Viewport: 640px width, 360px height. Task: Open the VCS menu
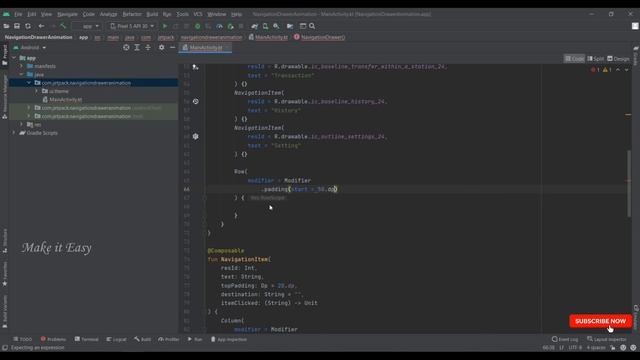click(x=198, y=14)
